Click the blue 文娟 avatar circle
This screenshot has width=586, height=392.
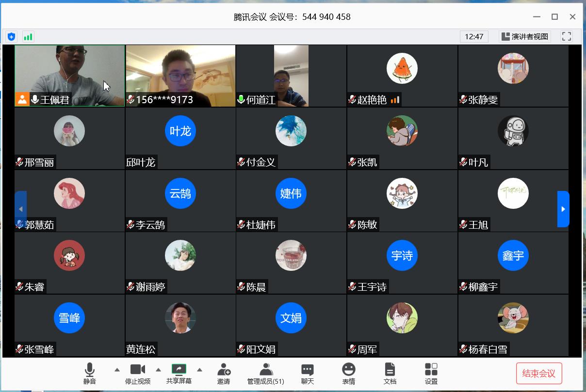[291, 318]
